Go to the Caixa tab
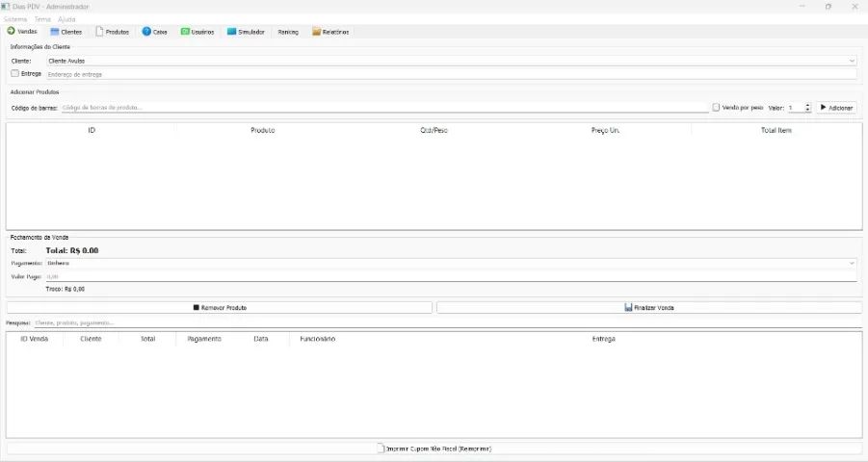 click(155, 32)
